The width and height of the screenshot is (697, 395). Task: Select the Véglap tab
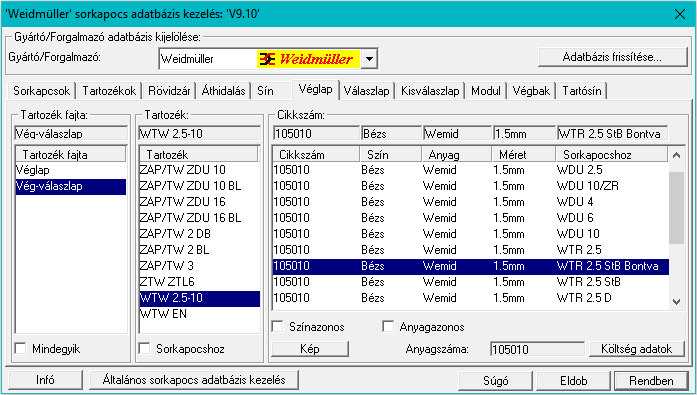click(x=316, y=89)
